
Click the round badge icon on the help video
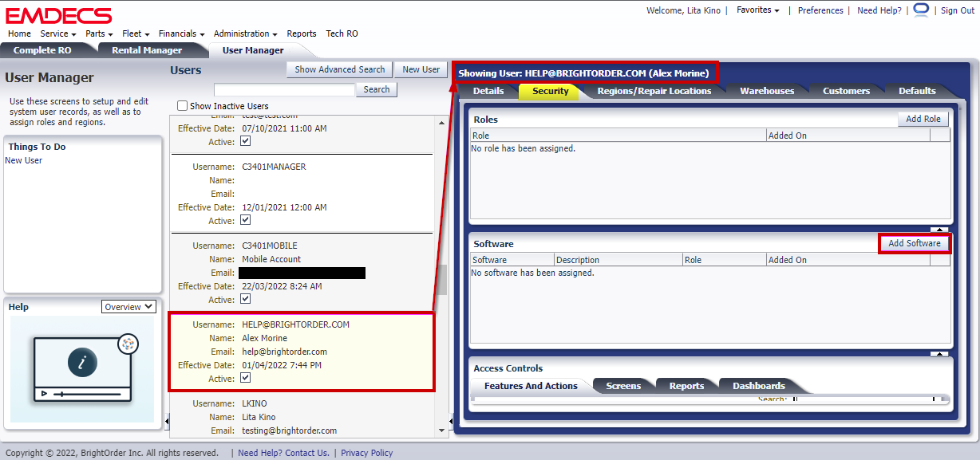(128, 344)
